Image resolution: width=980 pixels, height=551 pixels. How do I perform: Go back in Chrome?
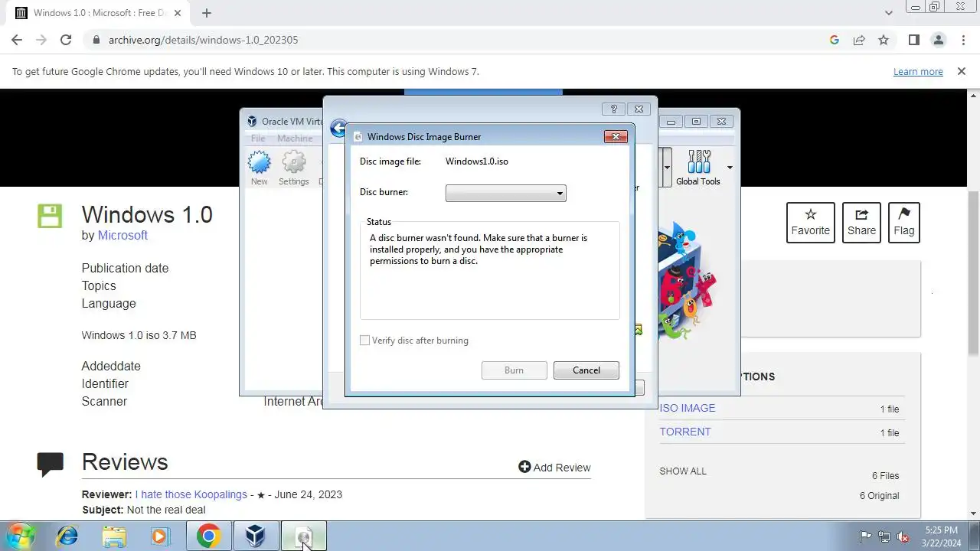(17, 40)
